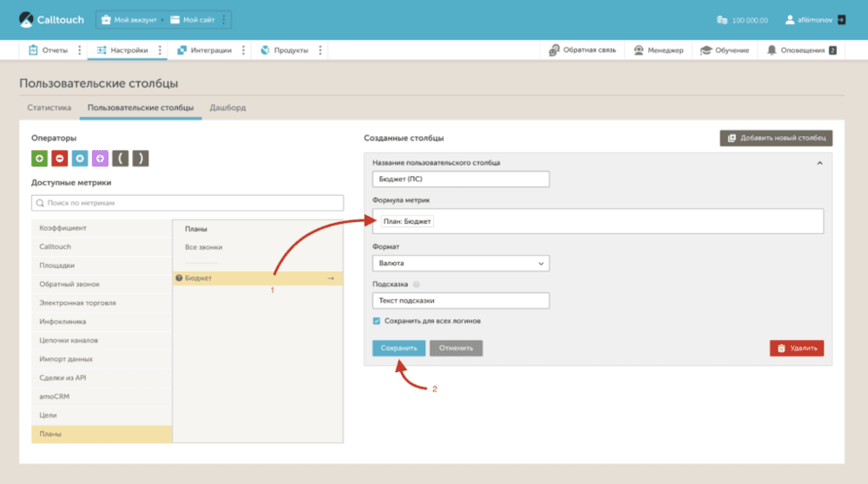The height and width of the screenshot is (484, 868).
Task: Click the info icon next to Подсказка
Action: [x=417, y=285]
